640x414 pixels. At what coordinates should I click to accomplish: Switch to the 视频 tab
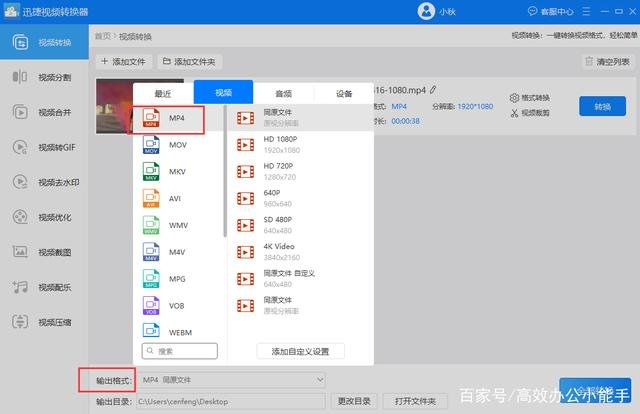click(x=223, y=92)
